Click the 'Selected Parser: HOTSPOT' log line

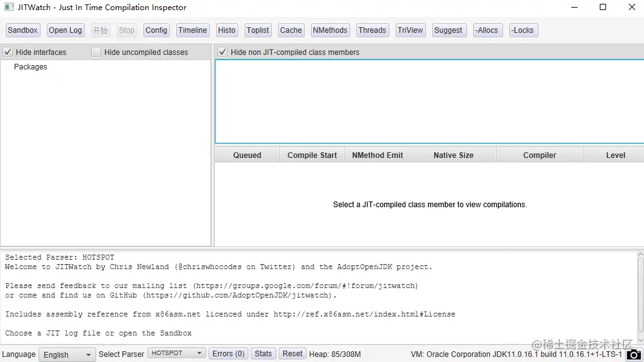59,257
